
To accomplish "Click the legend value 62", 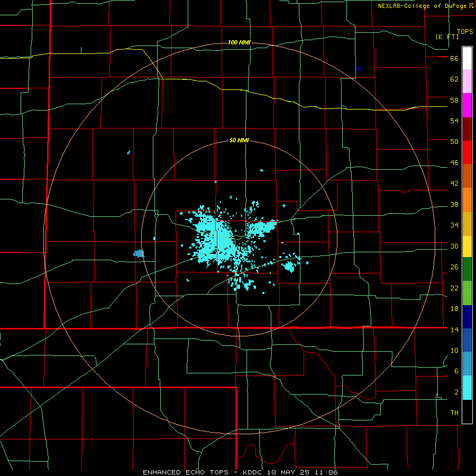I will 454,79.
